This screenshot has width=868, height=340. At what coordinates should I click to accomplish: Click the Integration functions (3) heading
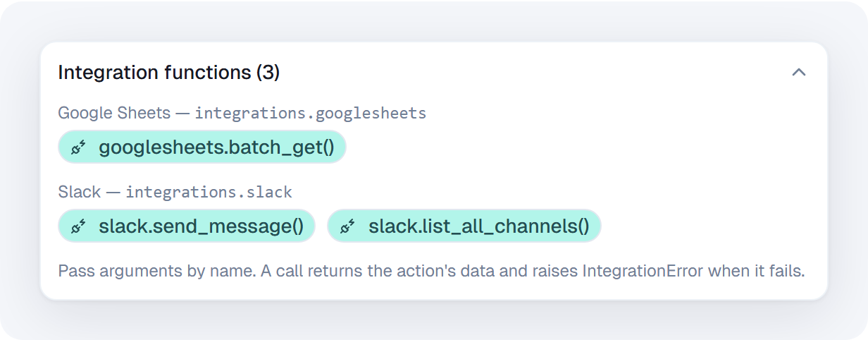(x=169, y=72)
